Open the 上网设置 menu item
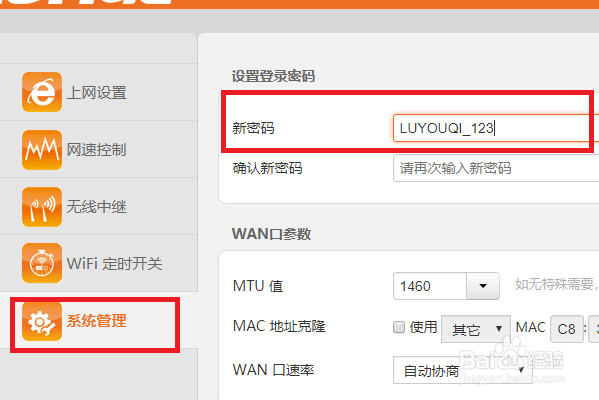This screenshot has height=400, width=599. point(99,92)
